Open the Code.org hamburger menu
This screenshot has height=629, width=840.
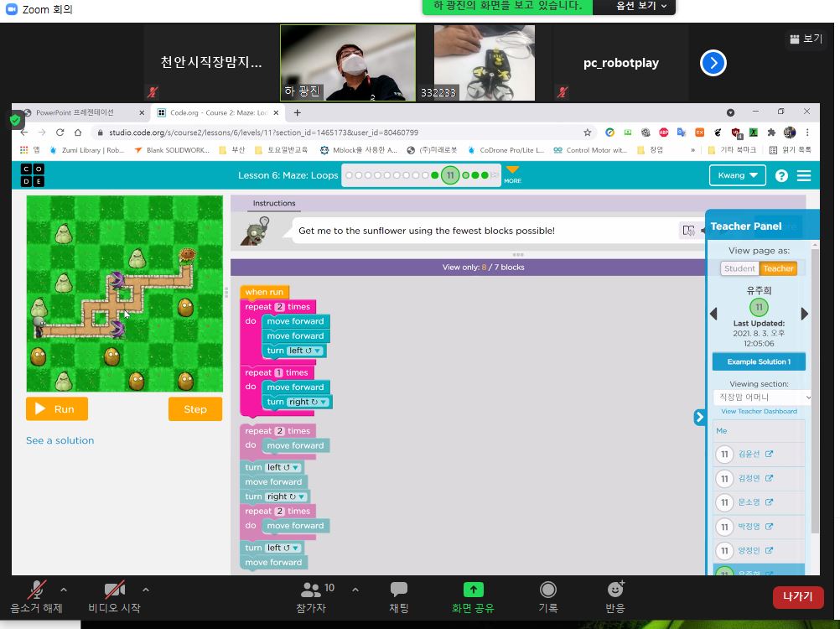tap(804, 175)
